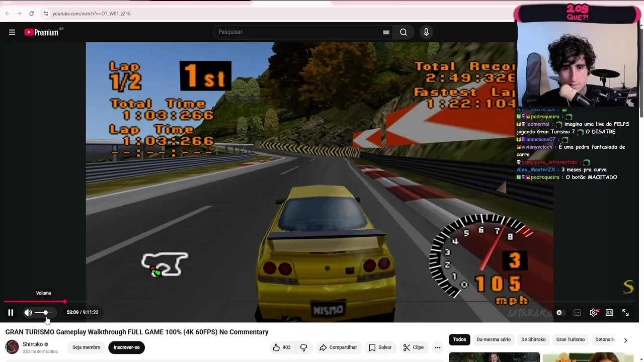Open Shirrako channel name link
The height and width of the screenshot is (362, 644).
pos(33,344)
